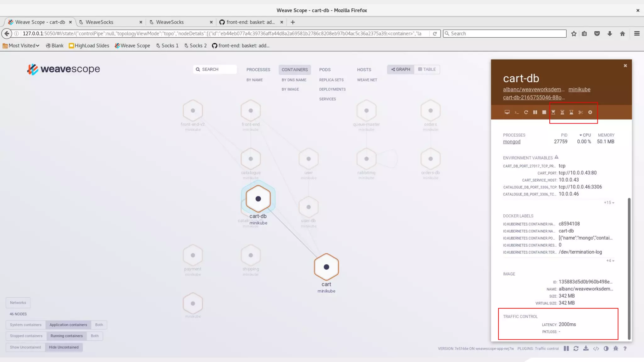Pause the cart-db container

click(x=535, y=112)
